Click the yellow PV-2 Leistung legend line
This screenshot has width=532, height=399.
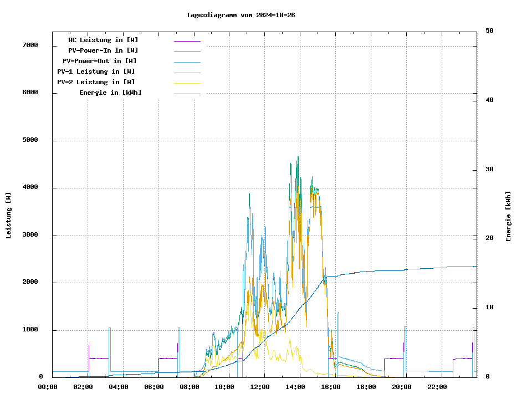point(187,83)
